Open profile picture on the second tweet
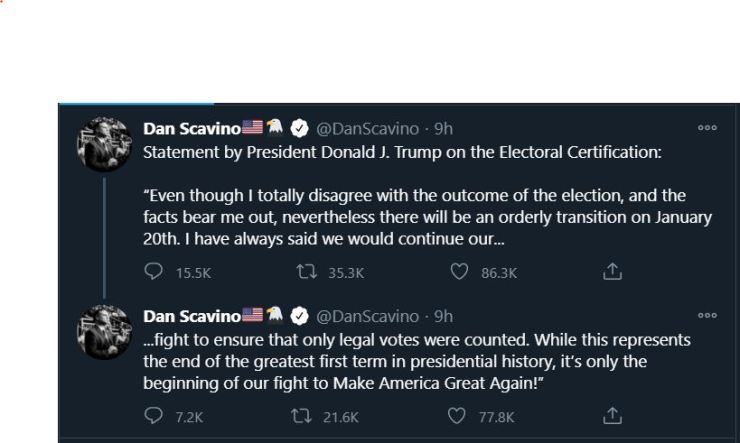Viewport: 740px width, 443px height. point(101,330)
